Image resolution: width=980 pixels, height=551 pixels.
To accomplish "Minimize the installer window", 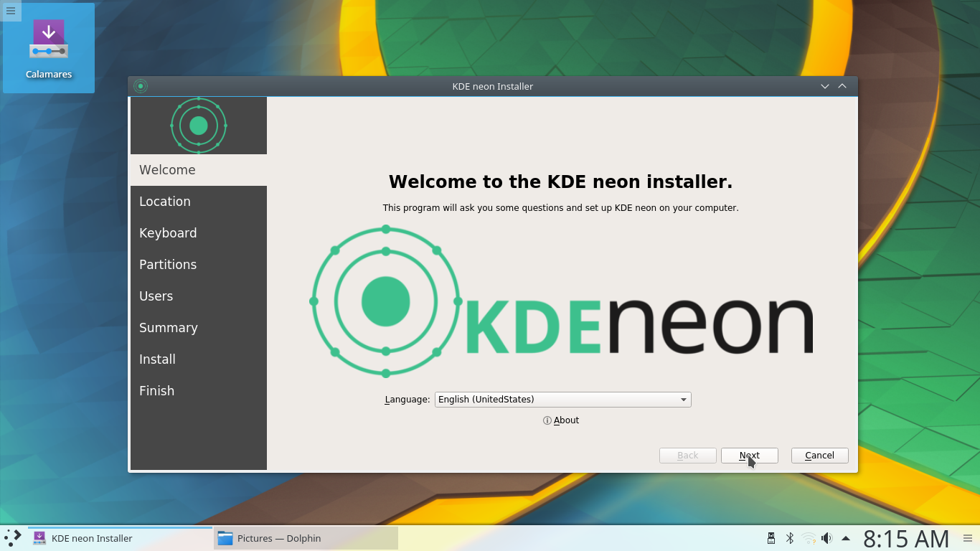I will (x=825, y=86).
